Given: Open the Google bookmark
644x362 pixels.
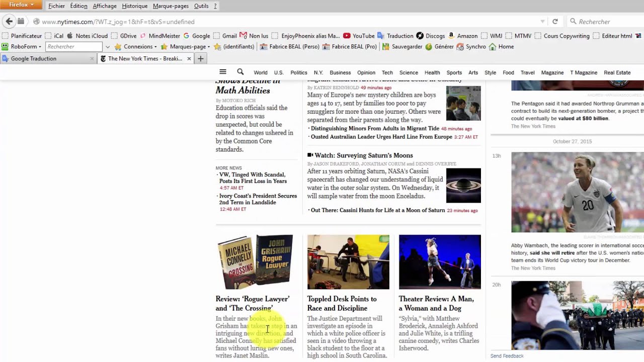Looking at the screenshot, I should (x=197, y=36).
